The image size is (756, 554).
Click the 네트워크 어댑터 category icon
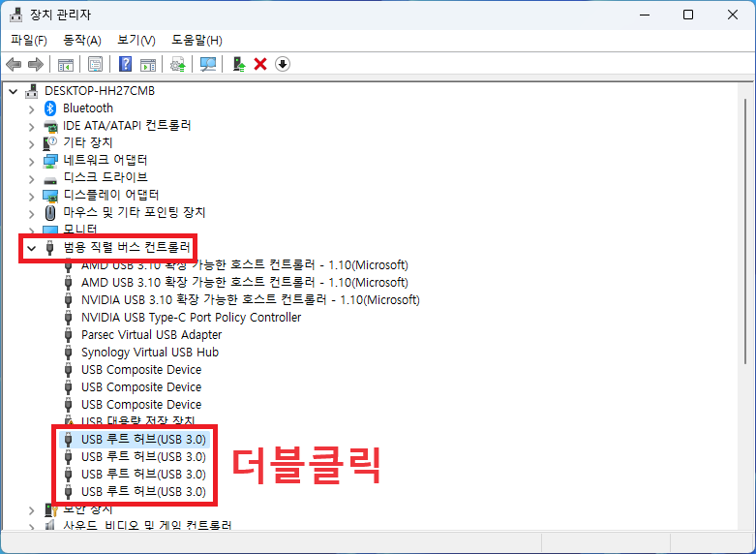coord(50,161)
